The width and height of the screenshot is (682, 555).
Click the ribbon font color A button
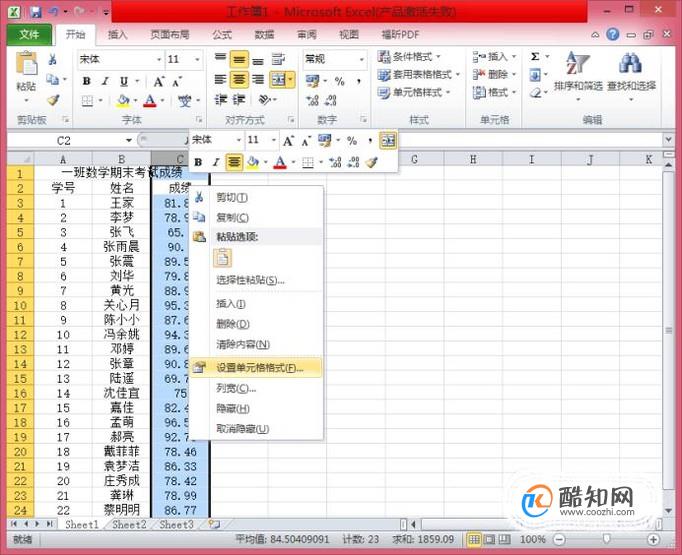click(150, 101)
